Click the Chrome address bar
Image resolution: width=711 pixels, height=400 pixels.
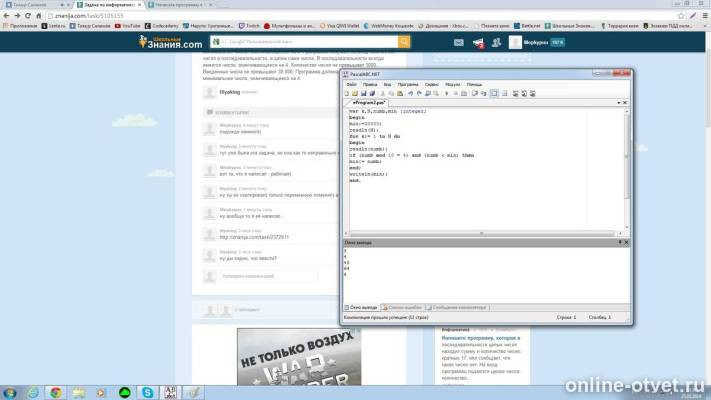(363, 15)
